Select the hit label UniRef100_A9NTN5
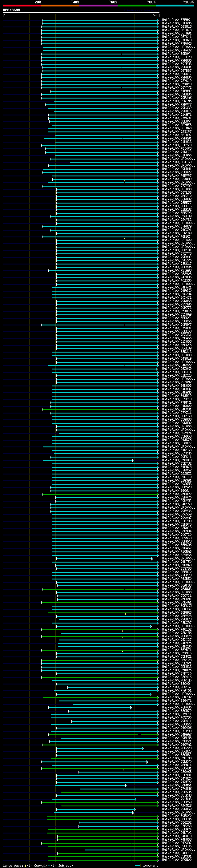 point(177,101)
